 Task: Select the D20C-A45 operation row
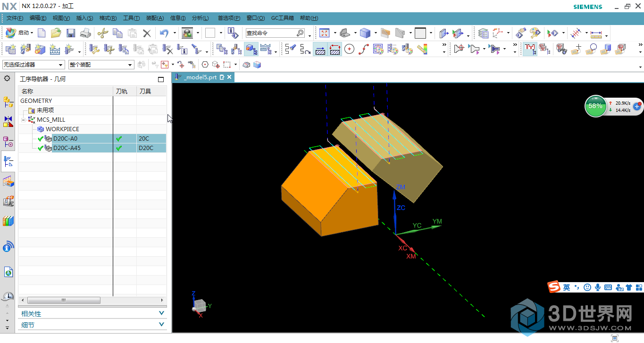[92, 148]
